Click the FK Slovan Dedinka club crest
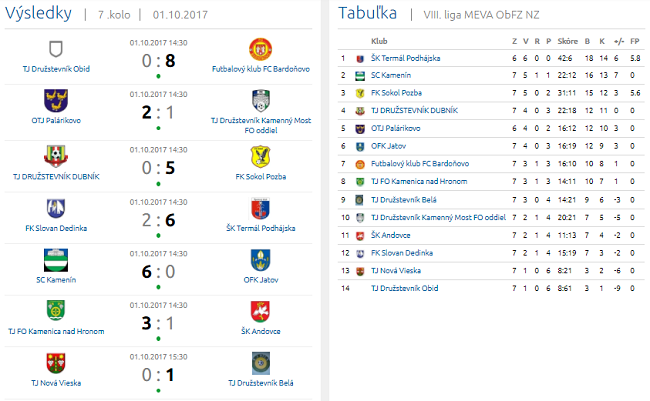This screenshot has height=401, width=650. coord(55,208)
